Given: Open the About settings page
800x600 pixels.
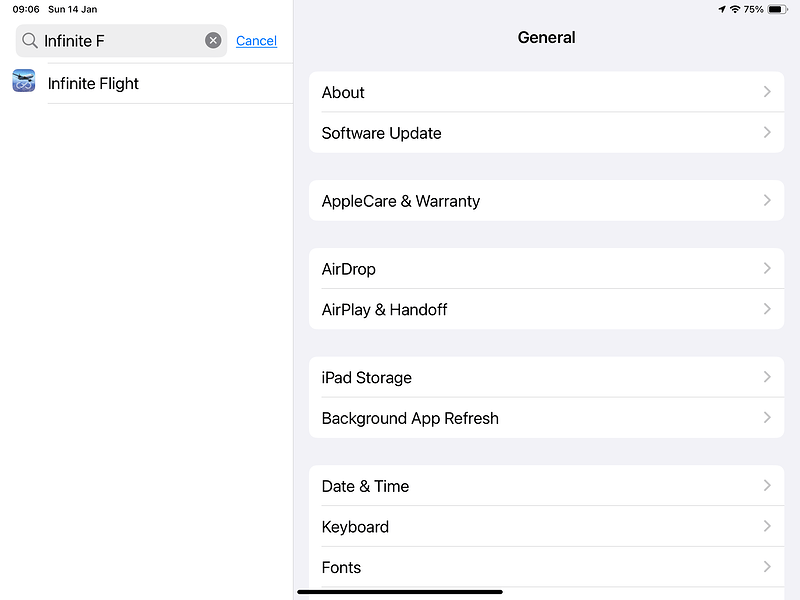Looking at the screenshot, I should tap(546, 92).
